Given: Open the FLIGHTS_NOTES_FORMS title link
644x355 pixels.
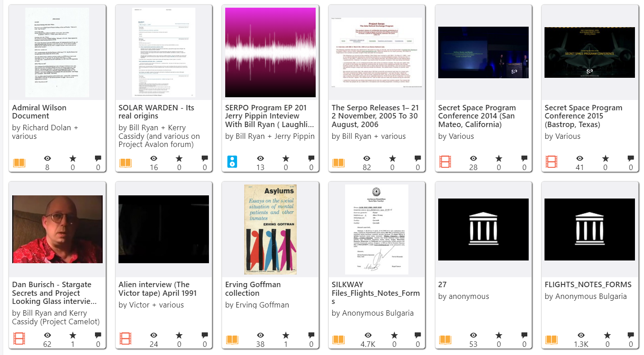Looking at the screenshot, I should pos(588,284).
